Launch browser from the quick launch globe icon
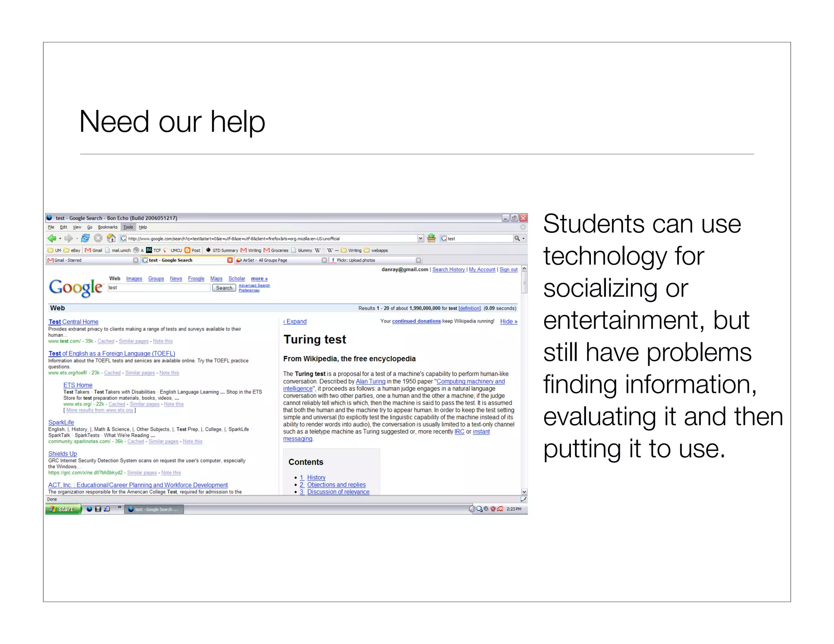Image resolution: width=834 pixels, height=644 pixels. (x=90, y=509)
